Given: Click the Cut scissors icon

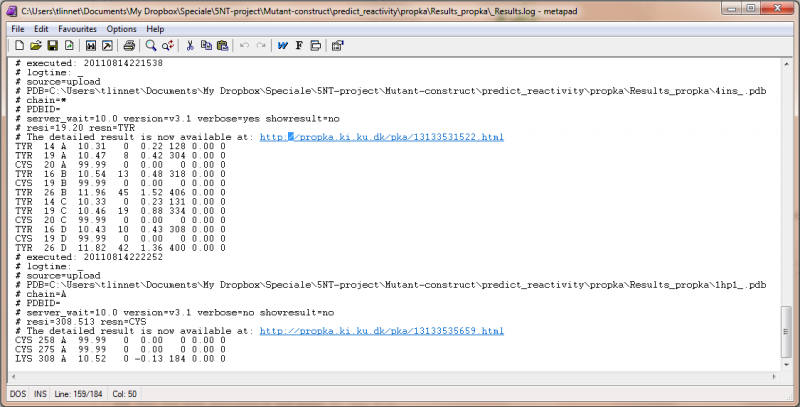Looking at the screenshot, I should coord(190,45).
